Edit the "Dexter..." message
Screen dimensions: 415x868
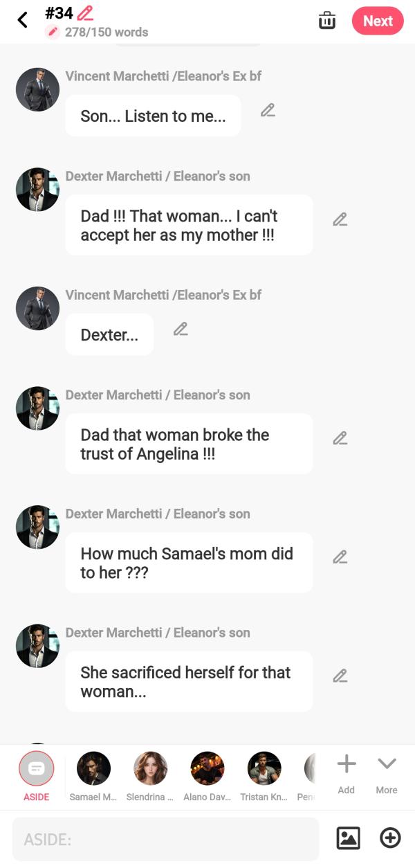point(181,329)
